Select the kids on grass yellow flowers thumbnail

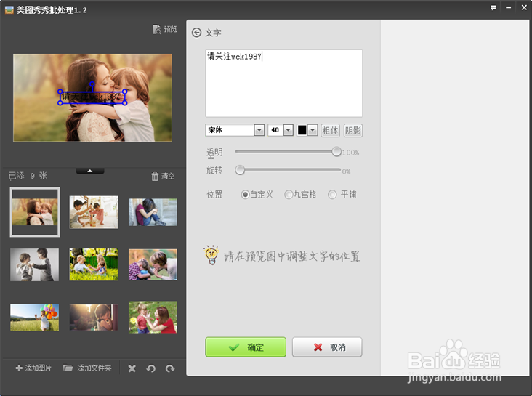(x=94, y=264)
